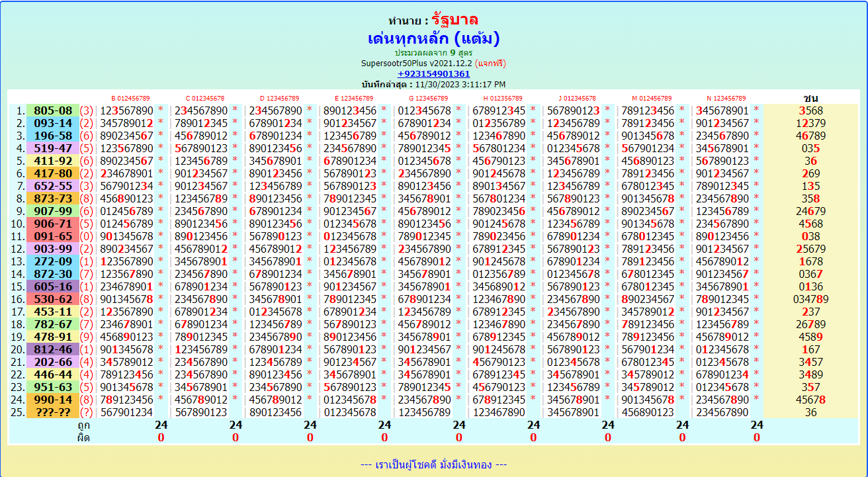
Task: Select result cell 652-55 in row 7
Action: [53, 186]
